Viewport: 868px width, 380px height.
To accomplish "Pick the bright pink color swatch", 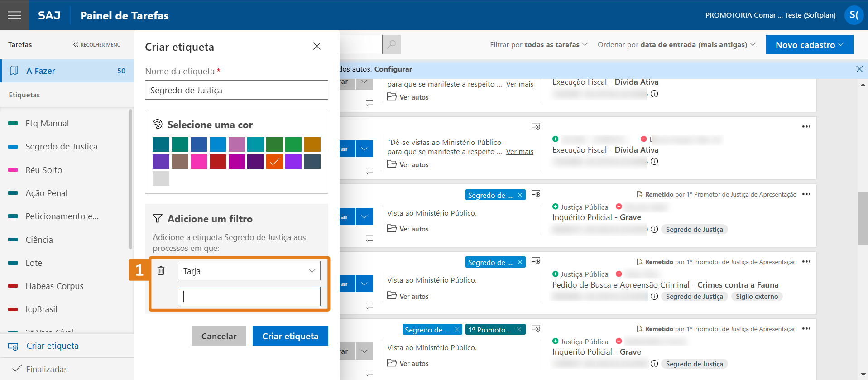I will [199, 162].
